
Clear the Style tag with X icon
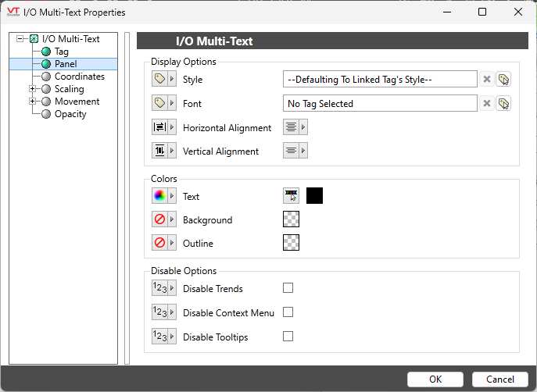click(x=486, y=80)
